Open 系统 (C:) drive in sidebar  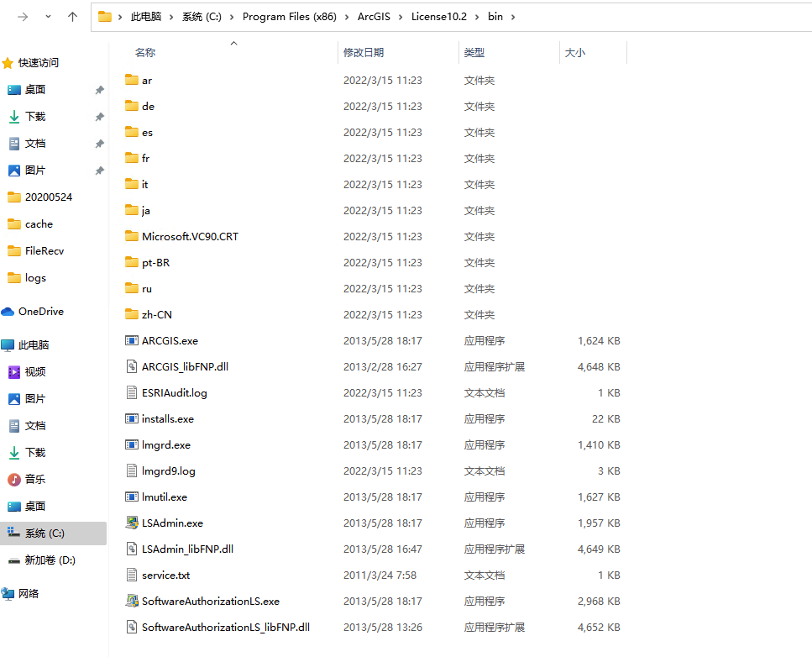pos(45,533)
